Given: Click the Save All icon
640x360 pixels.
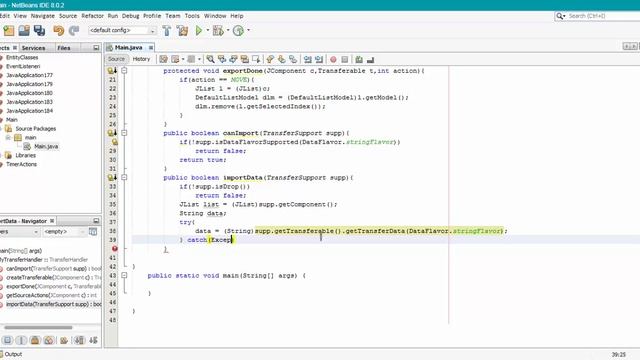Looking at the screenshot, I should click(x=40, y=30).
